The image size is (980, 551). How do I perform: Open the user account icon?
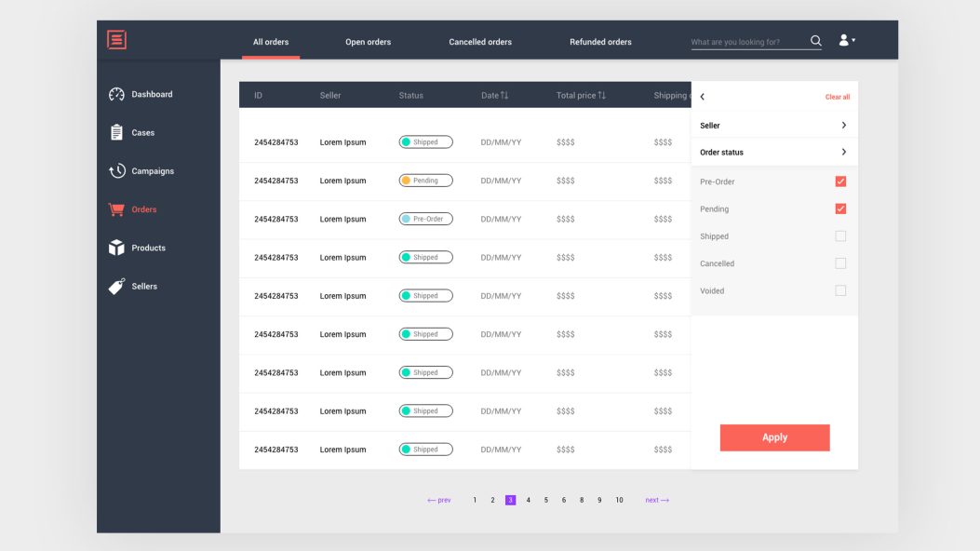click(843, 40)
